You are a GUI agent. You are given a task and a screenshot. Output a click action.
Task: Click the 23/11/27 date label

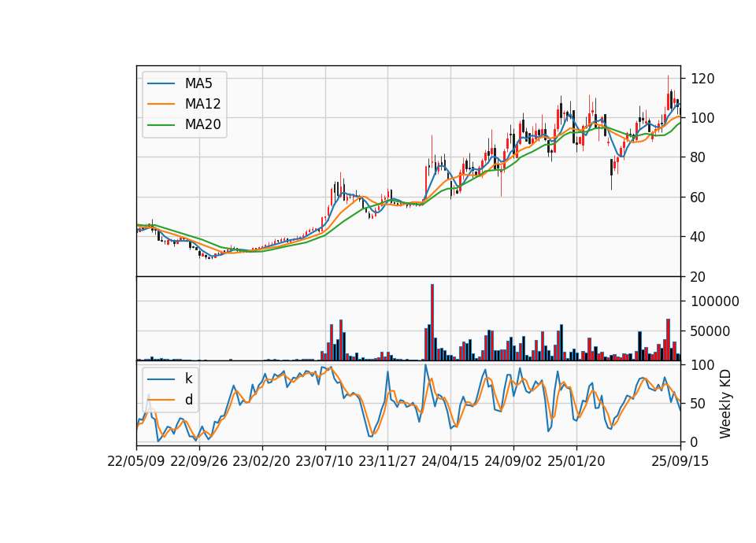[387, 462]
